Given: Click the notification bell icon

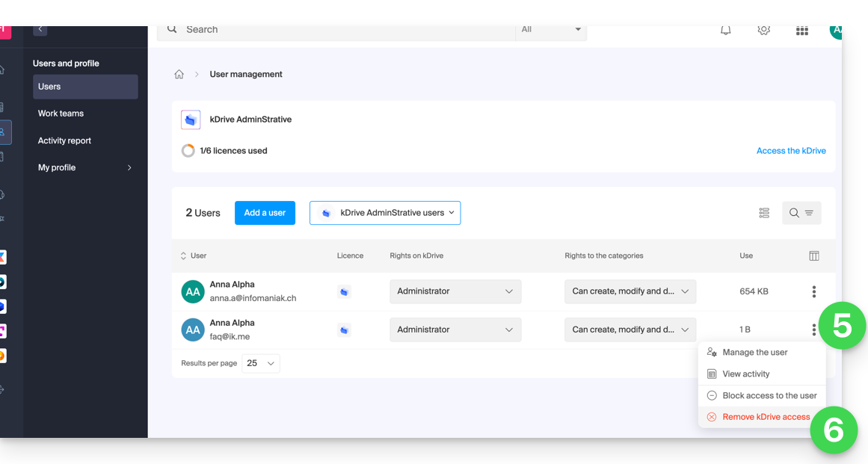Looking at the screenshot, I should [x=725, y=30].
